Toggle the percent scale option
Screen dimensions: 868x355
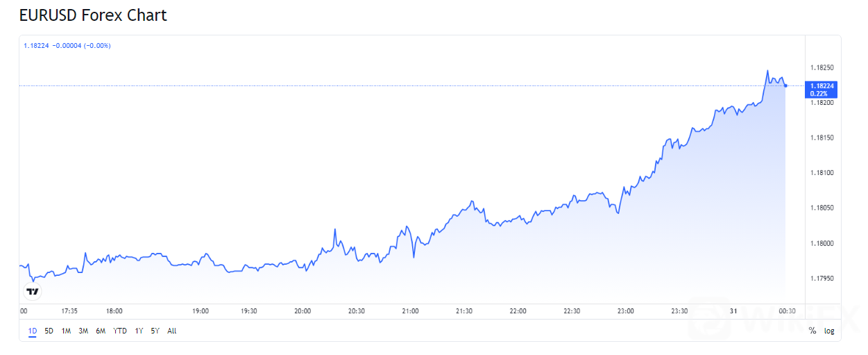click(x=812, y=331)
